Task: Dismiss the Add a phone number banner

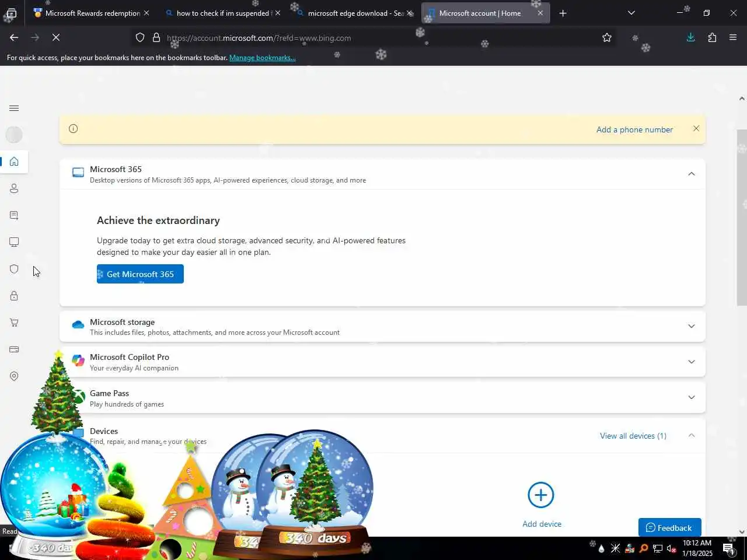Action: (x=696, y=128)
